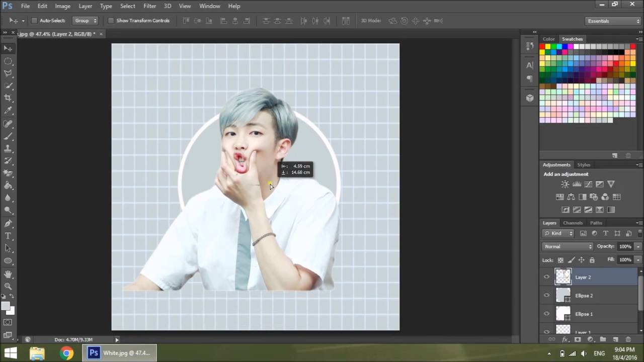Select the Eyedropper tool
This screenshot has height=362, width=644.
pos(8,111)
